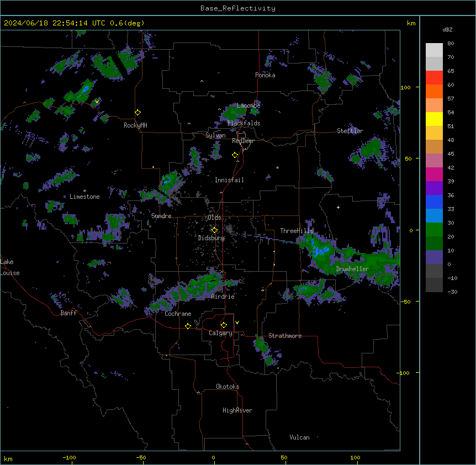The height and width of the screenshot is (465, 476).
Task: Click the Sylvan label
Action: click(x=215, y=135)
